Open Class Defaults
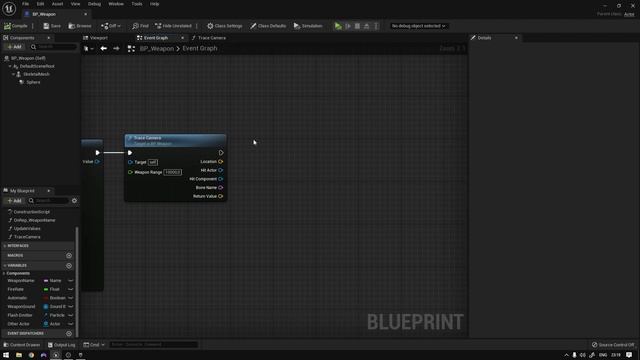Screen dimensions: 640x360 [x=268, y=26]
